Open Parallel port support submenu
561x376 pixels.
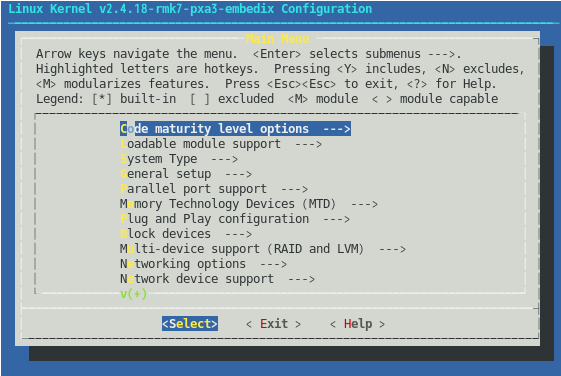(x=214, y=189)
